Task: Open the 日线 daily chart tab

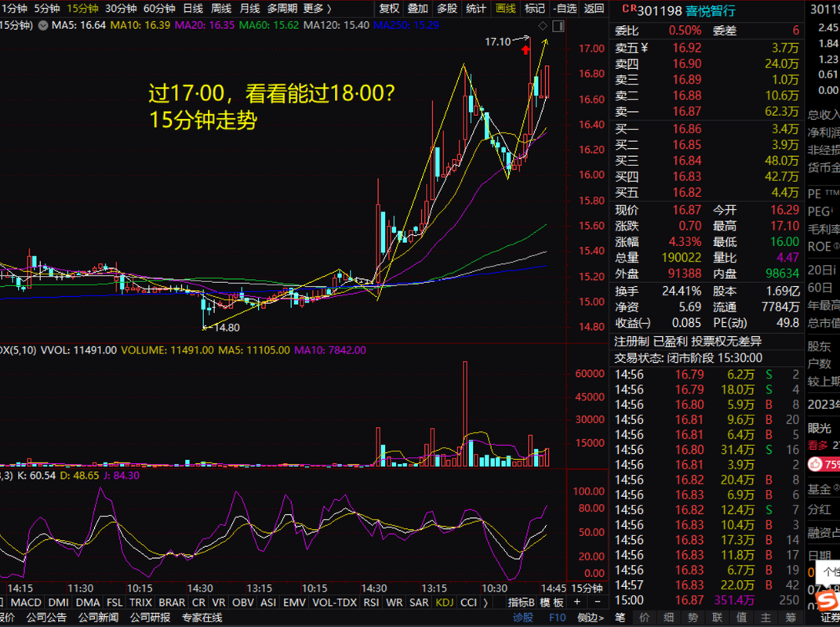Action: [x=193, y=9]
